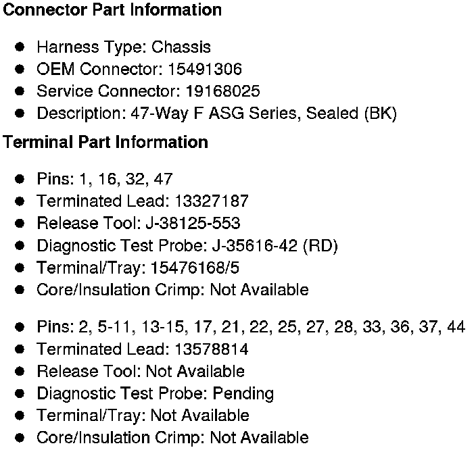Select service connector number 19168025
476x450 pixels.
[x=221, y=91]
